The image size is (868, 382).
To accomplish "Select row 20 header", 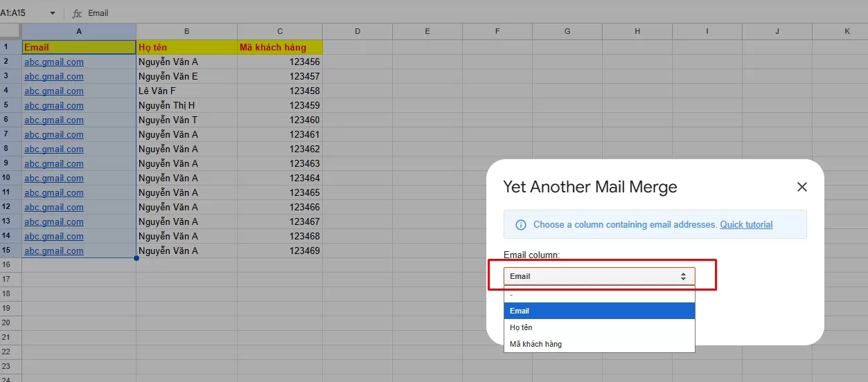I will click(x=10, y=323).
